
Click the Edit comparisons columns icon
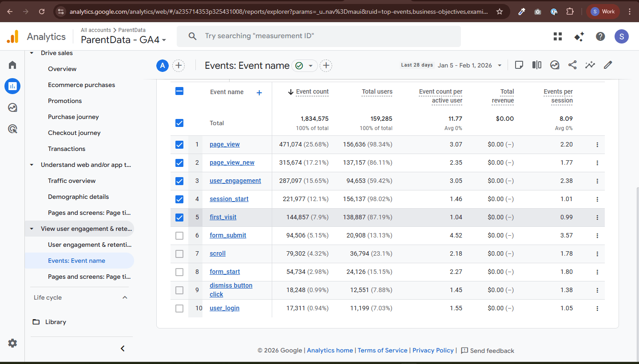(x=537, y=65)
